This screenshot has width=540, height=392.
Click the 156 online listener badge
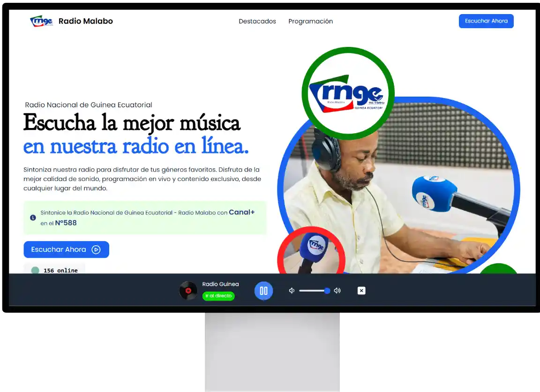point(54,270)
